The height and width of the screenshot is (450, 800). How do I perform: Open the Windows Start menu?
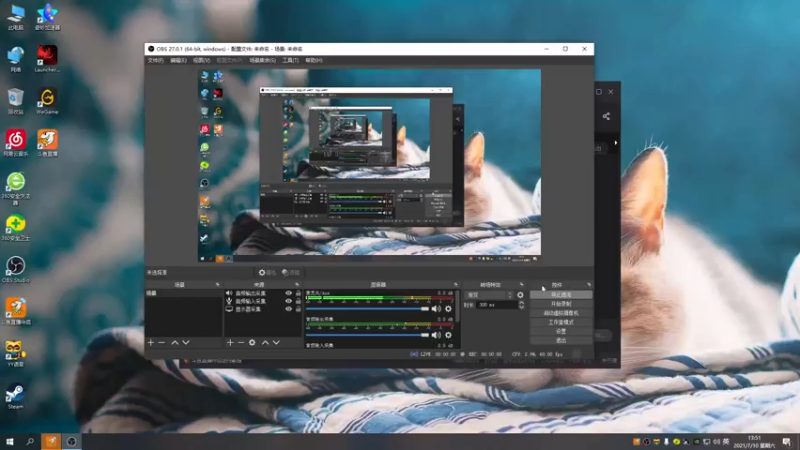click(10, 441)
